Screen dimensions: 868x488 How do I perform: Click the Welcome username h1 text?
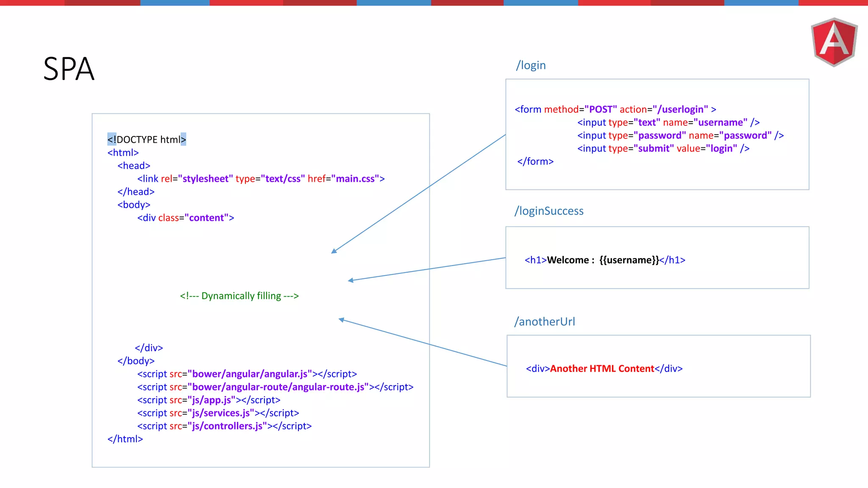tap(604, 260)
